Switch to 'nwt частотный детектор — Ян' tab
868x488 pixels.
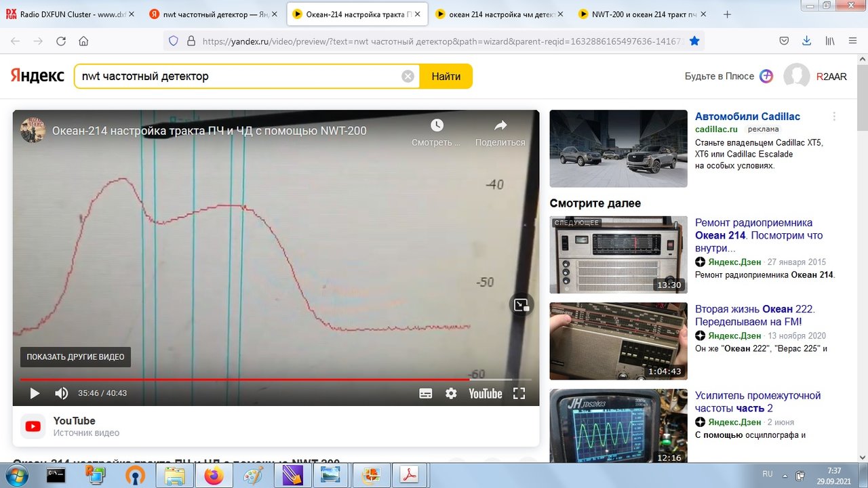[213, 14]
